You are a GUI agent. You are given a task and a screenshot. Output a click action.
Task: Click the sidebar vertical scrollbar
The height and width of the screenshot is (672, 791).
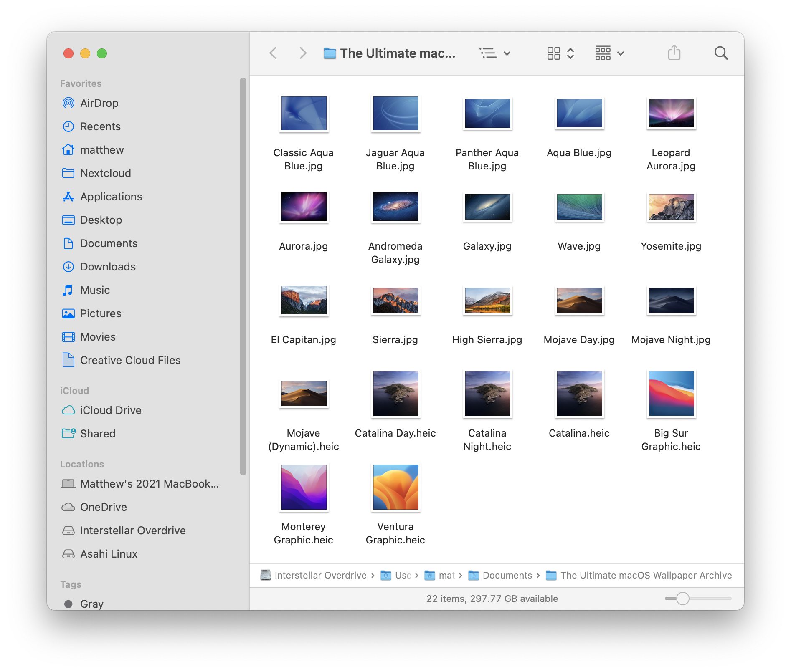(x=243, y=275)
